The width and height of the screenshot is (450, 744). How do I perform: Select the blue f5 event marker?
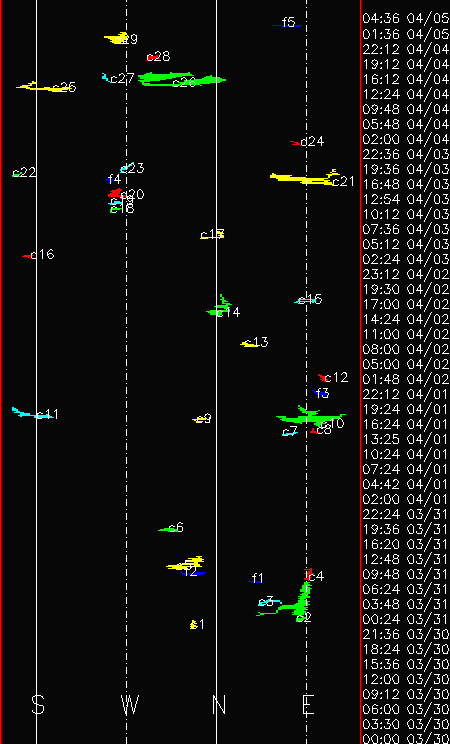(287, 25)
